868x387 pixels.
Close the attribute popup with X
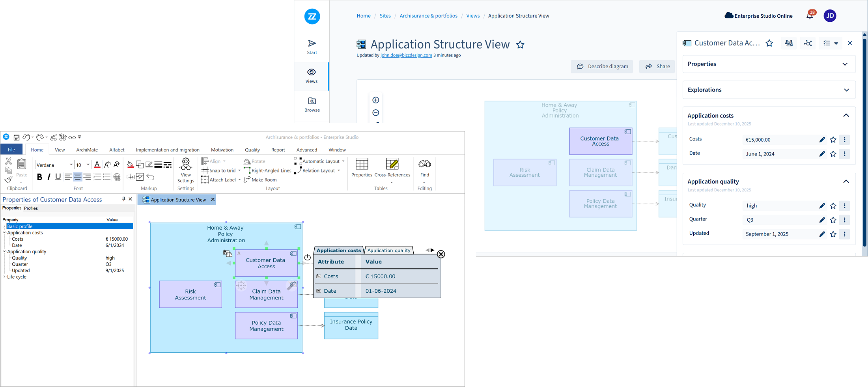point(441,254)
